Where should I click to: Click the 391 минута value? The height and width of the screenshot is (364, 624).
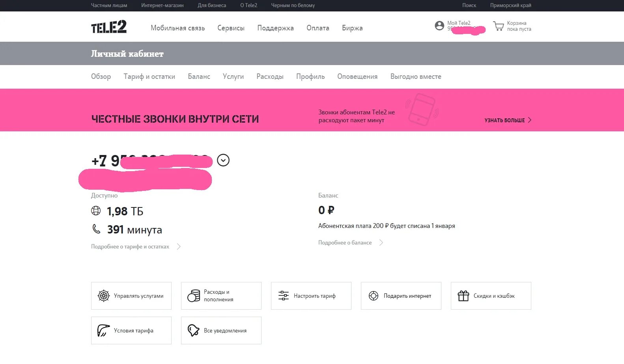coord(135,230)
